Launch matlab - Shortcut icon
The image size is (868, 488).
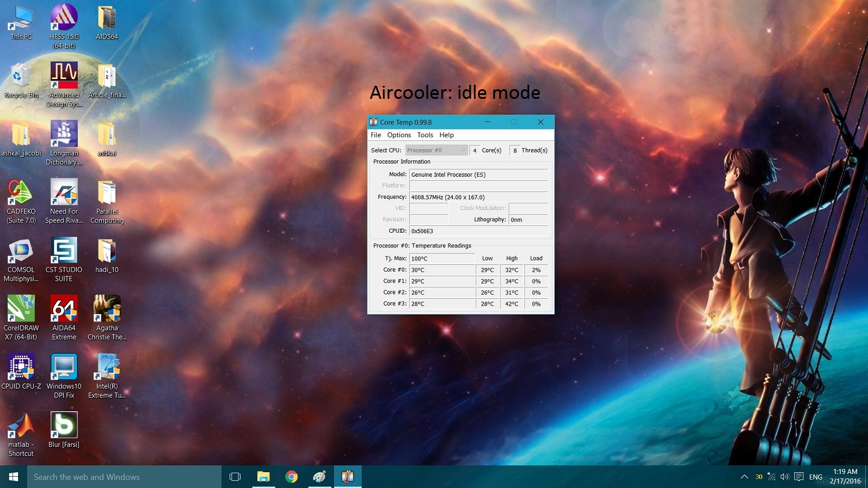[21, 434]
